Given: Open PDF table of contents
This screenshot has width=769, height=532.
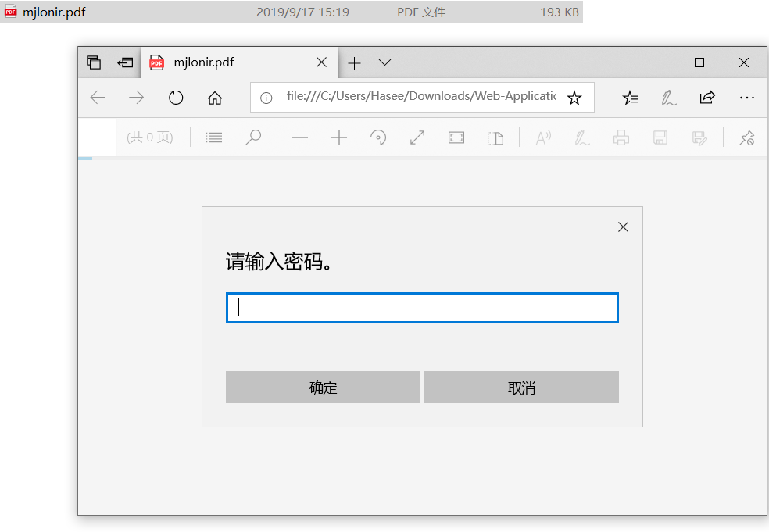Looking at the screenshot, I should tap(214, 138).
